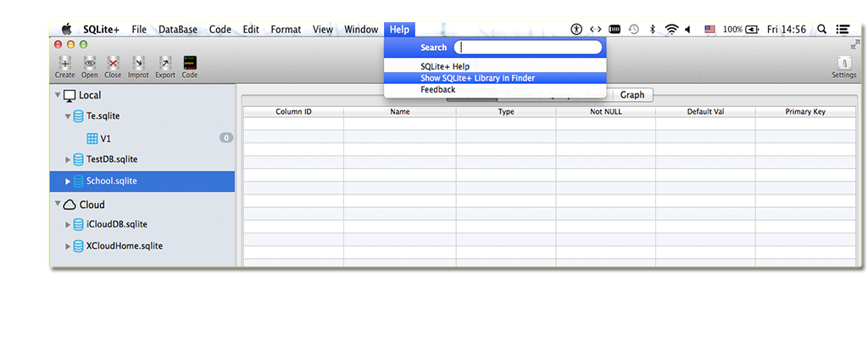Click the Bluetooth menu bar icon
This screenshot has width=868, height=348.
point(653,30)
